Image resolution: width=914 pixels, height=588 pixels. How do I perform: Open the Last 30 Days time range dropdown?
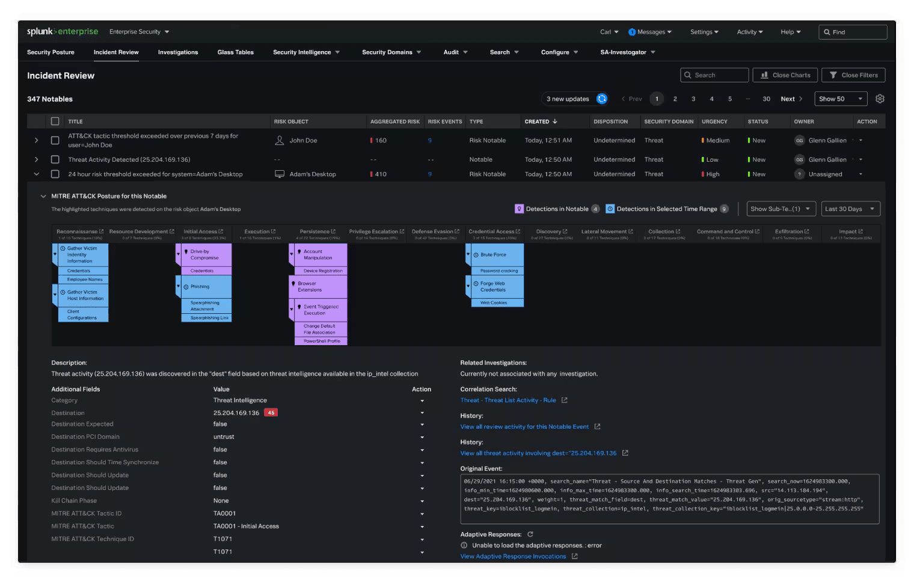click(x=848, y=209)
